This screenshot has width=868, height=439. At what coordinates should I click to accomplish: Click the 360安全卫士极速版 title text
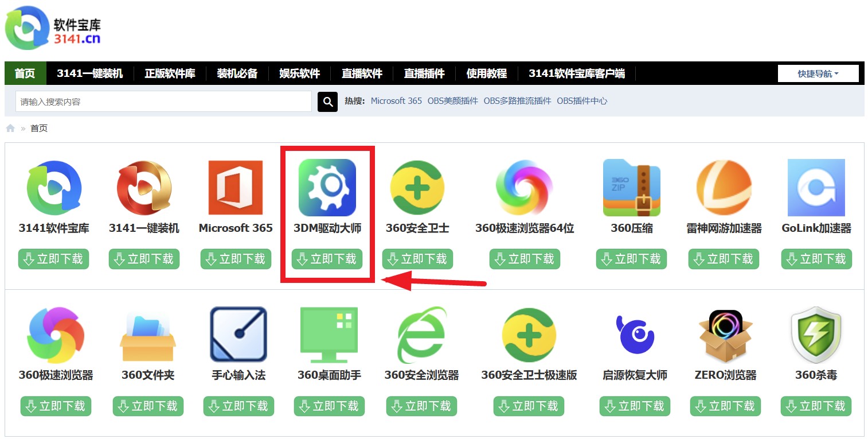click(x=529, y=375)
